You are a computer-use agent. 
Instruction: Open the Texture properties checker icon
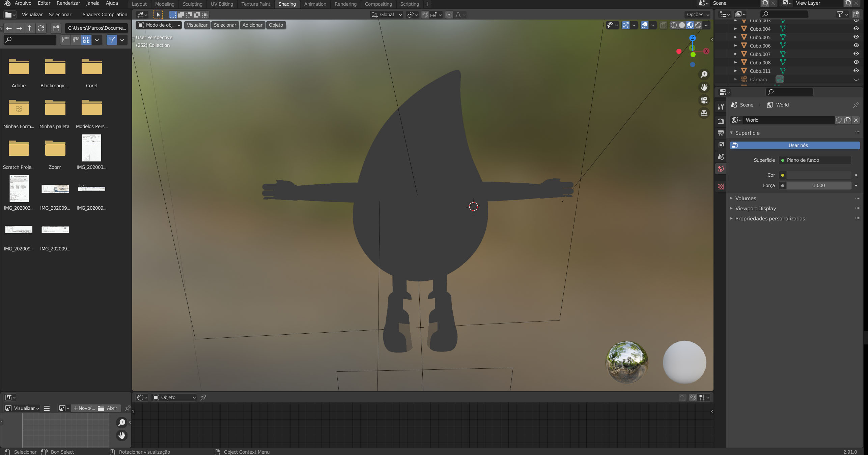721,186
